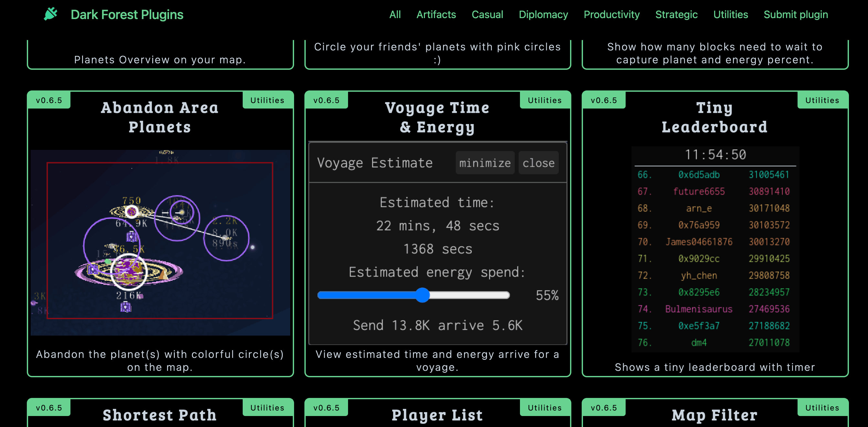Click close button on Voyage Estimate panel

pos(539,163)
